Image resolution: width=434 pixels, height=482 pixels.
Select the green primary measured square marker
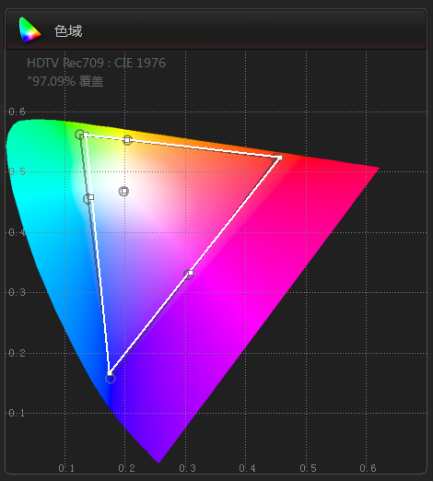pyautogui.click(x=85, y=135)
